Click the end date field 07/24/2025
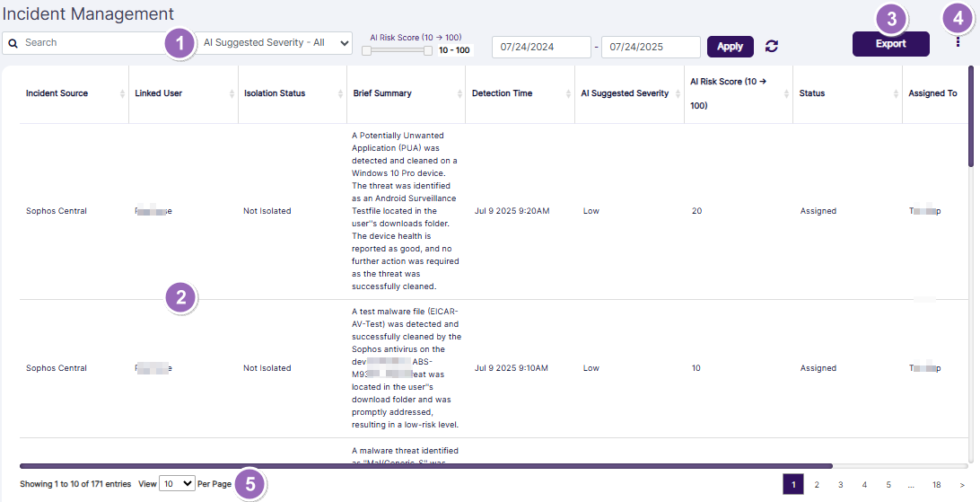 coord(651,47)
